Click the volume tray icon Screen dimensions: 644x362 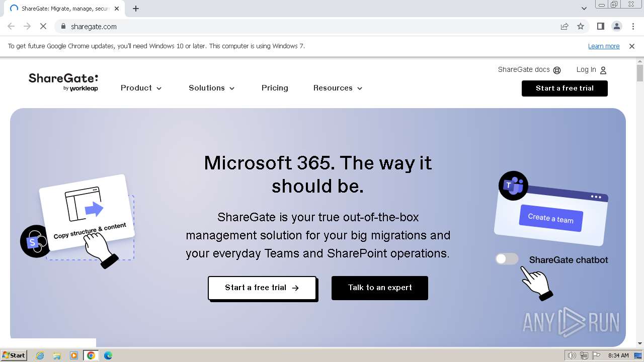572,355
